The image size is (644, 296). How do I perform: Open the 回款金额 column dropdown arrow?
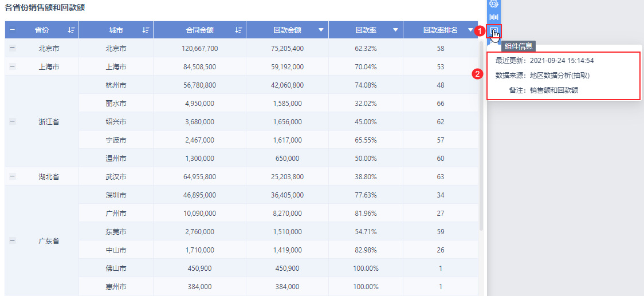[321, 30]
